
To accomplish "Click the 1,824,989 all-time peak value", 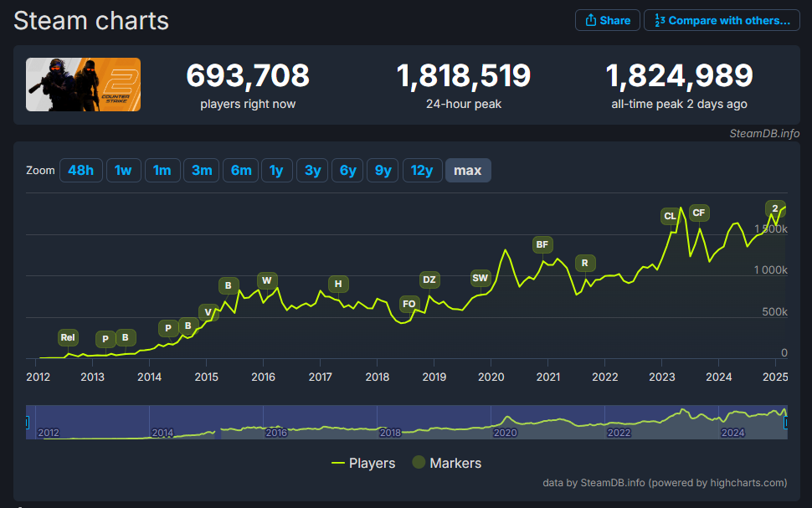I will (x=680, y=75).
